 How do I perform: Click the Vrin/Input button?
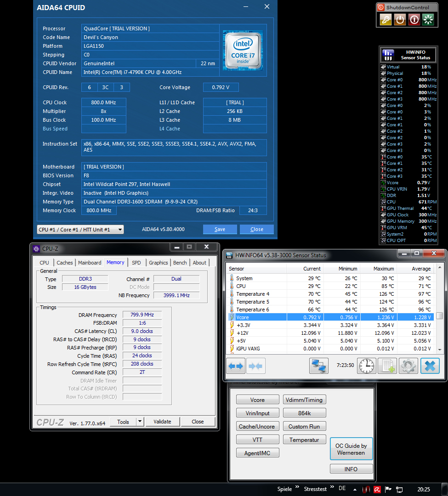point(257,413)
